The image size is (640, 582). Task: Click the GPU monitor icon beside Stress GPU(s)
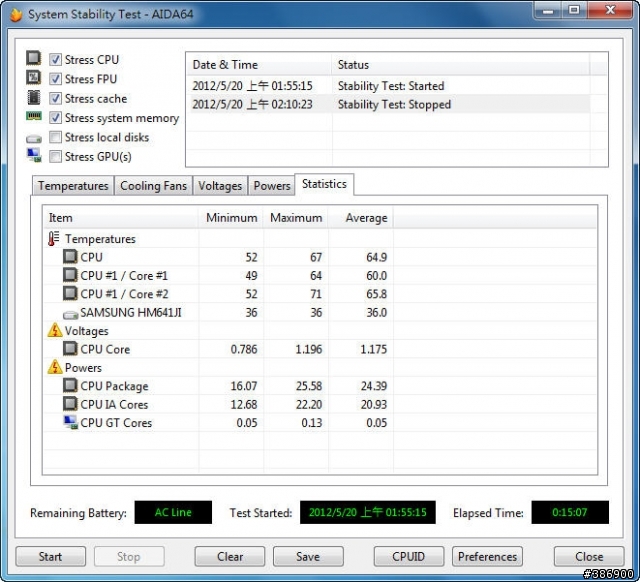point(34,155)
